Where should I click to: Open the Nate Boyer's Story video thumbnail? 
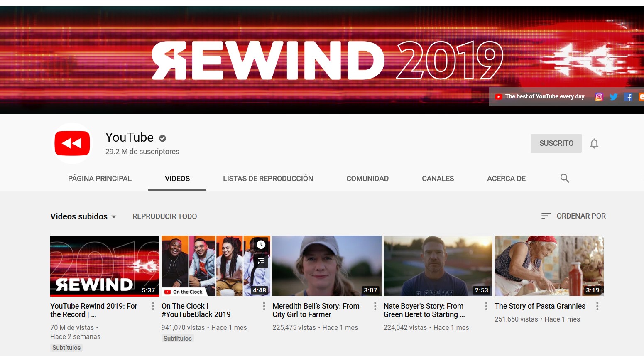click(438, 266)
